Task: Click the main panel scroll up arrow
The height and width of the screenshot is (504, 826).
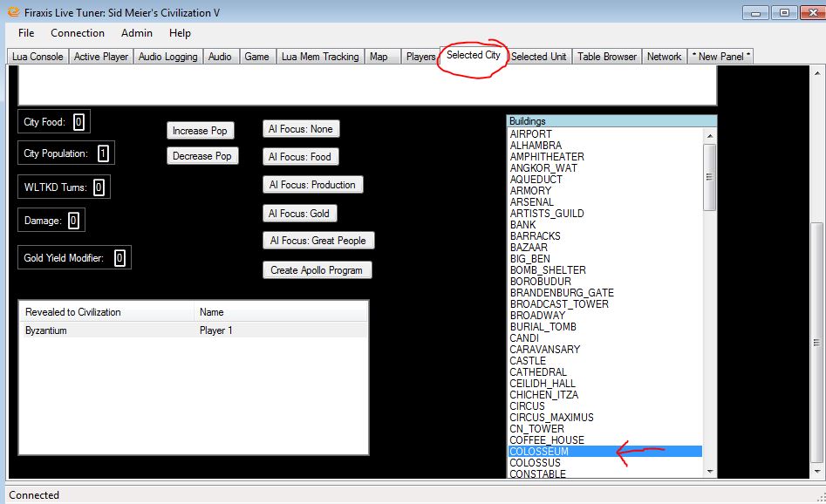Action: tap(817, 73)
